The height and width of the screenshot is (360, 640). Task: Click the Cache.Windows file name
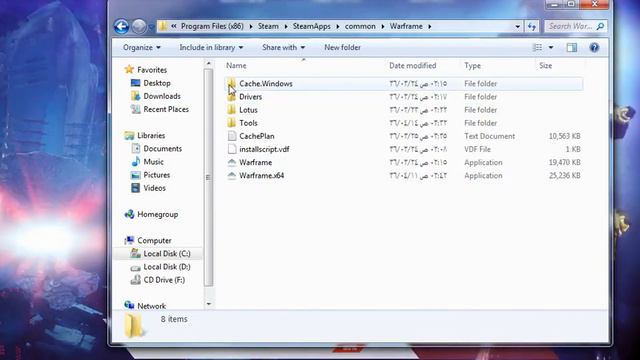pyautogui.click(x=266, y=84)
